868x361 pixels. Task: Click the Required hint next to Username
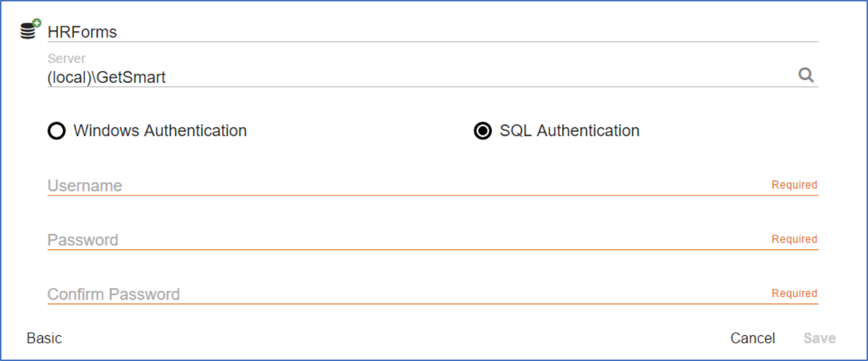coord(794,185)
